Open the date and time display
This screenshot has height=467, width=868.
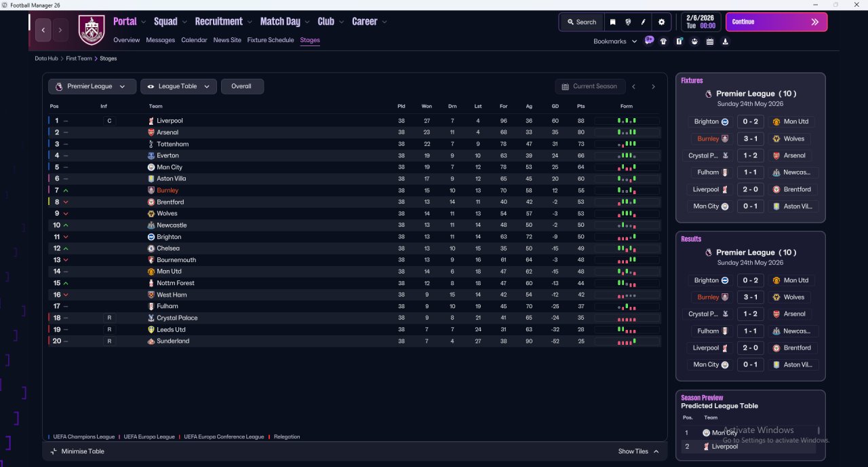[701, 22]
